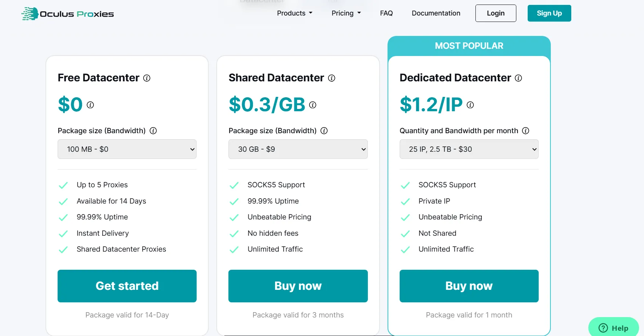Click info icon by Quantity and Bandwidth per month

pos(525,131)
